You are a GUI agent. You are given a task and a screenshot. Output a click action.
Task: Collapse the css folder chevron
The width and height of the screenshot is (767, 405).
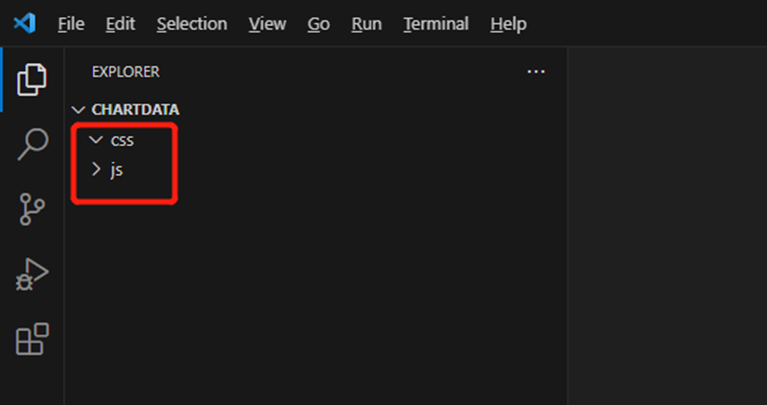96,140
